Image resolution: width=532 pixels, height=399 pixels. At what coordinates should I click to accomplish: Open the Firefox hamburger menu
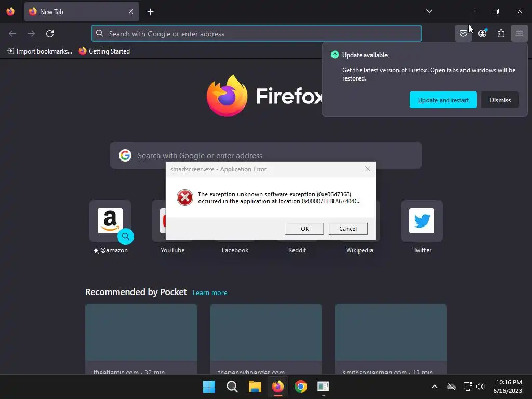(x=520, y=33)
